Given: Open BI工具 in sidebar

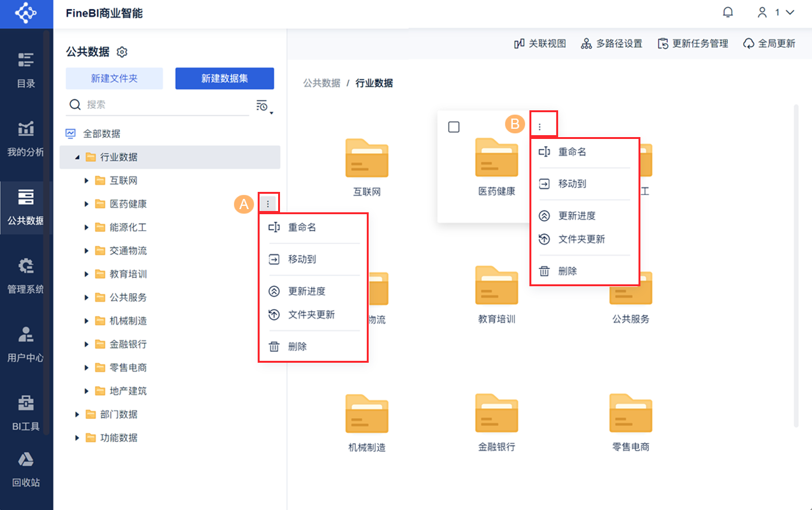Looking at the screenshot, I should tap(26, 414).
